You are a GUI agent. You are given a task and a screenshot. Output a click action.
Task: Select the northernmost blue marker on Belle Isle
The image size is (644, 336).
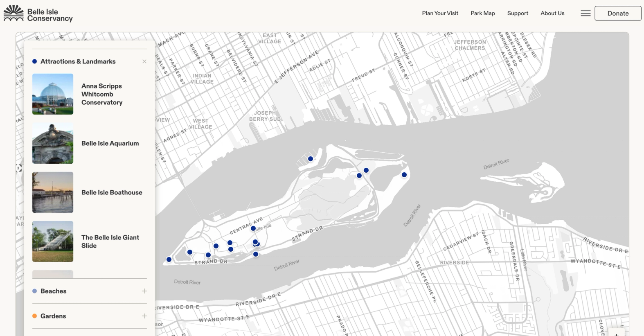(311, 159)
